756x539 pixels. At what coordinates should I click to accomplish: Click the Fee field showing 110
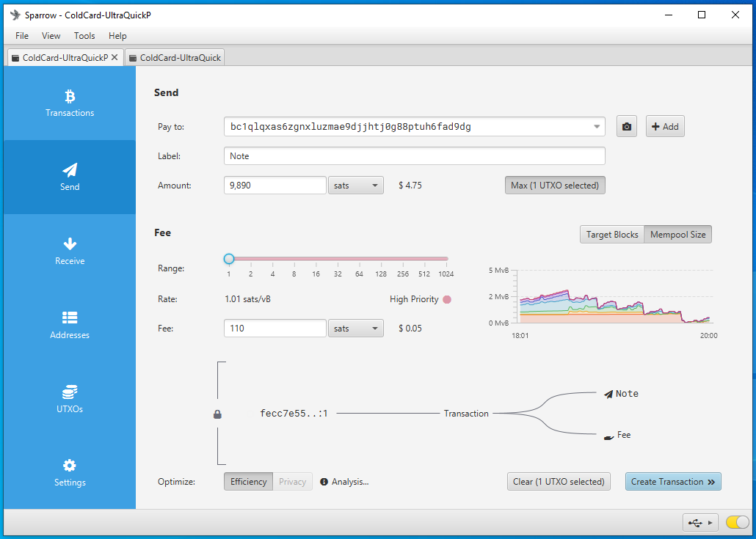[275, 329]
